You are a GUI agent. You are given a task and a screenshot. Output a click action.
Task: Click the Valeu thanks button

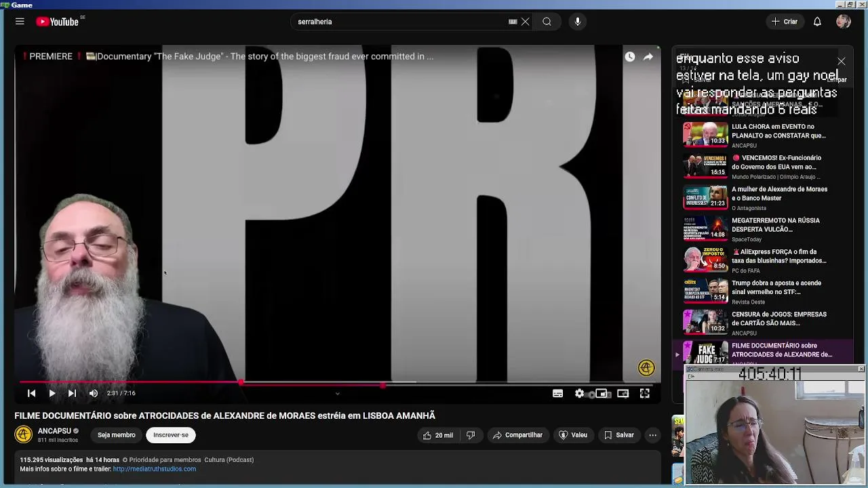573,435
